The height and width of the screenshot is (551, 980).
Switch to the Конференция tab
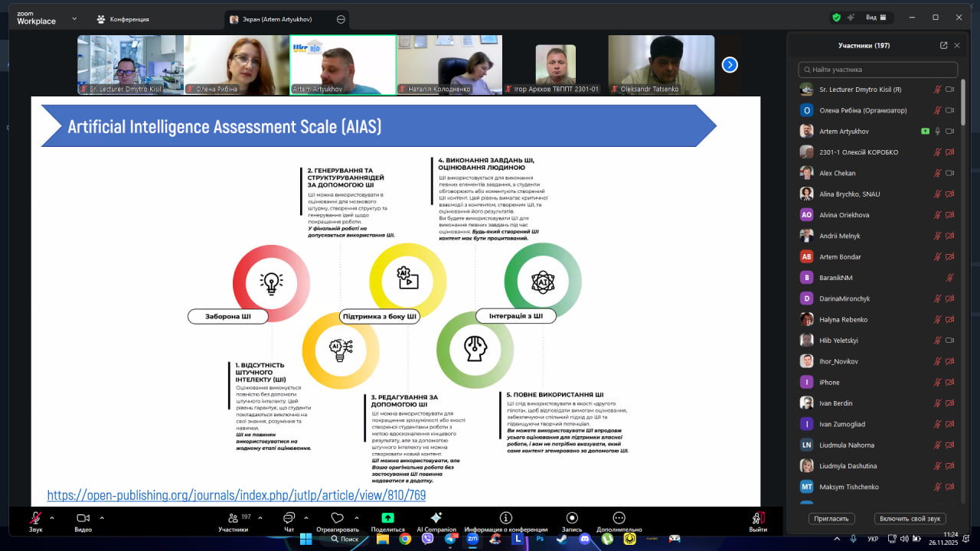coord(122,19)
